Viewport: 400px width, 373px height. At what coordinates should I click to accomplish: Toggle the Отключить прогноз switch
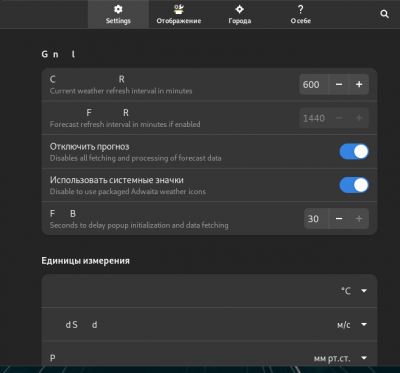(x=354, y=151)
